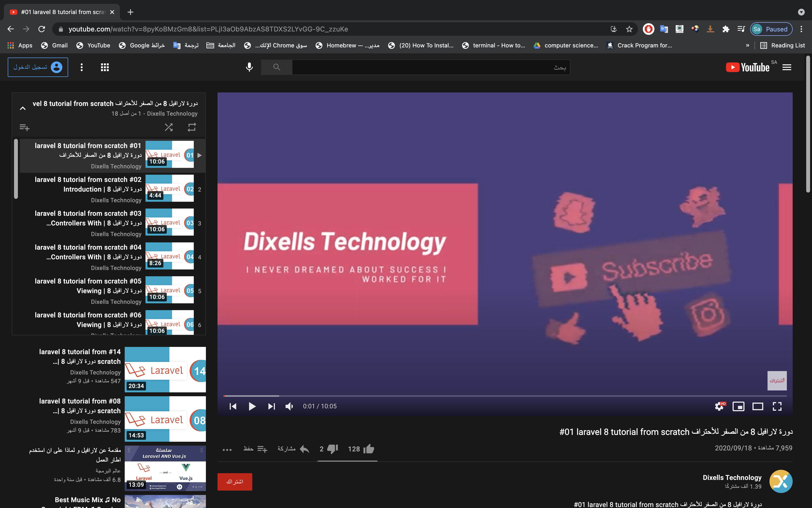Search with voice microphone icon
The image size is (812, 508).
point(249,67)
